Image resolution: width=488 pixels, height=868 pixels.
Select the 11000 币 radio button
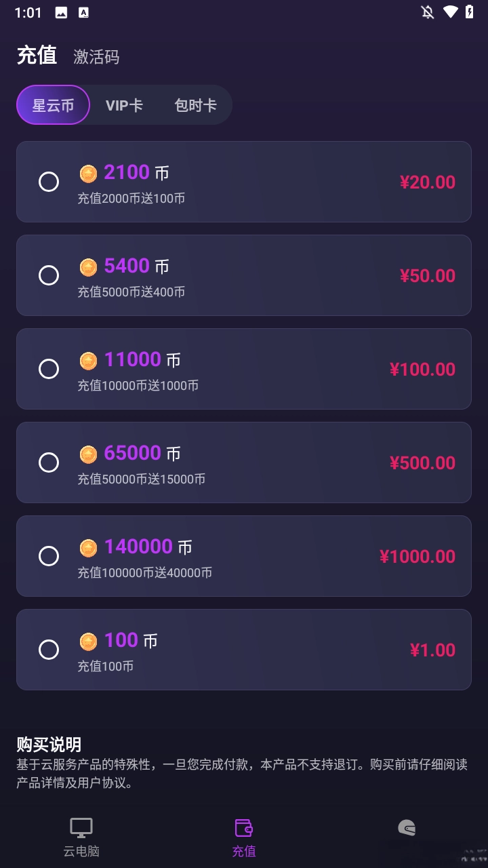click(49, 369)
